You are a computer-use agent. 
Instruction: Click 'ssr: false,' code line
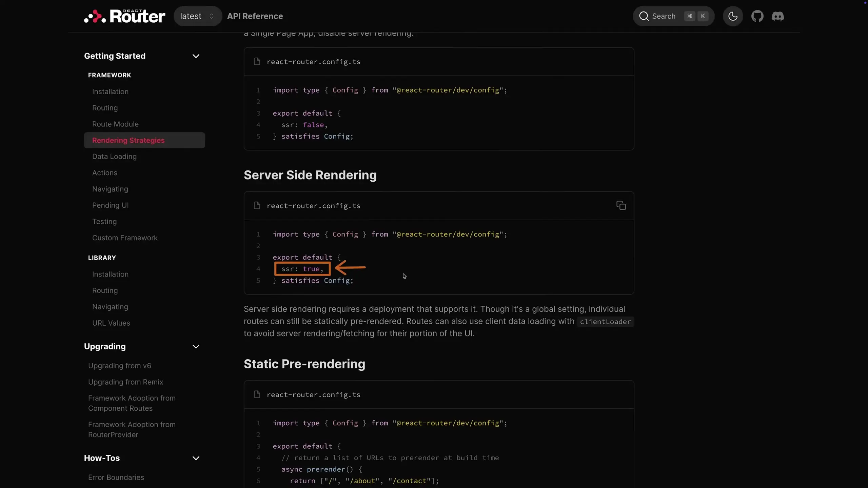304,125
